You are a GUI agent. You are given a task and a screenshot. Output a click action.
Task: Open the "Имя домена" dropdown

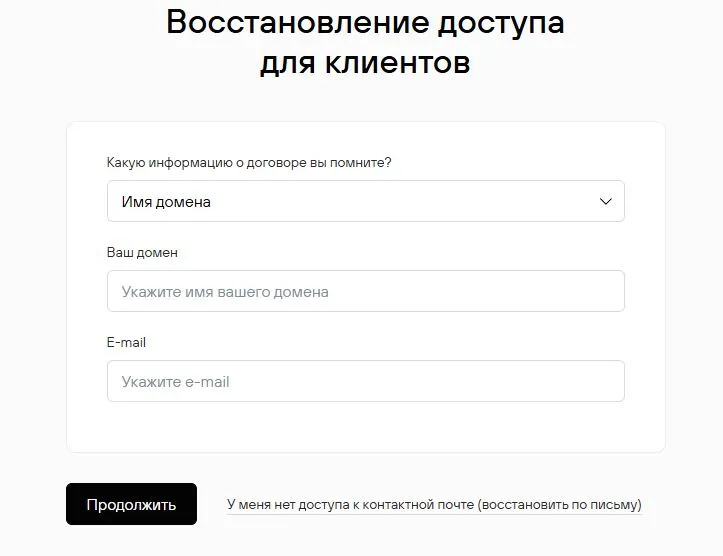pyautogui.click(x=365, y=201)
